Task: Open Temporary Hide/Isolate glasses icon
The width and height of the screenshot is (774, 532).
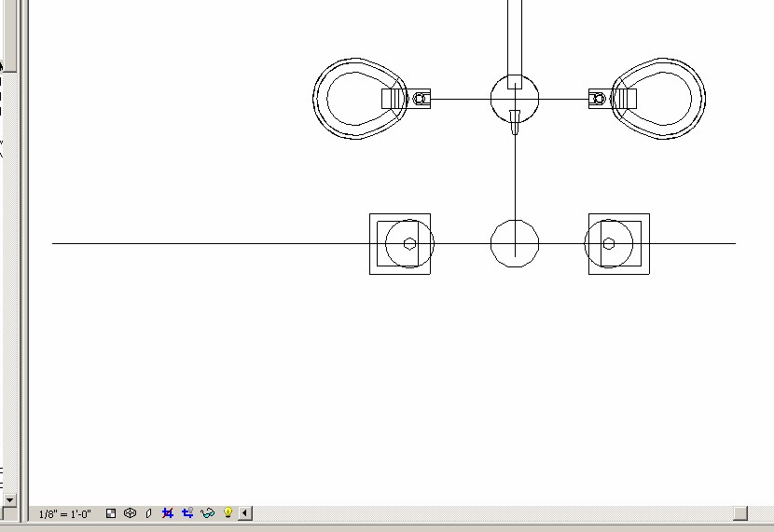Action: (208, 513)
